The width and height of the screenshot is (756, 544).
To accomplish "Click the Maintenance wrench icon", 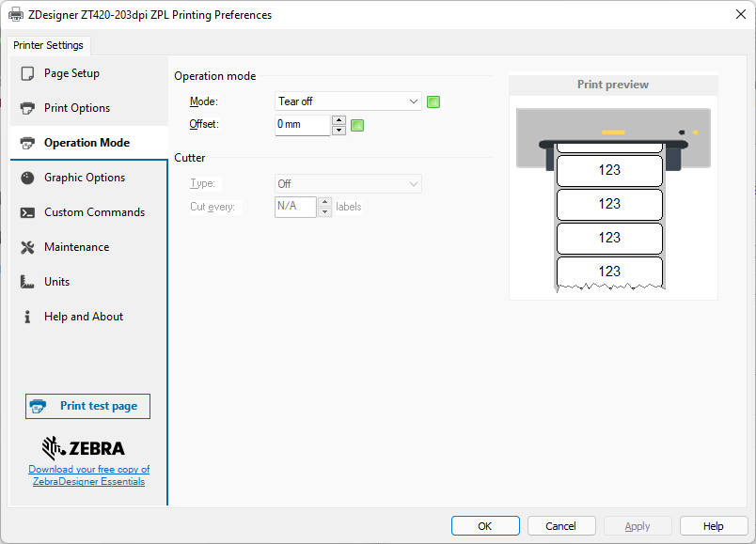I will [x=27, y=247].
